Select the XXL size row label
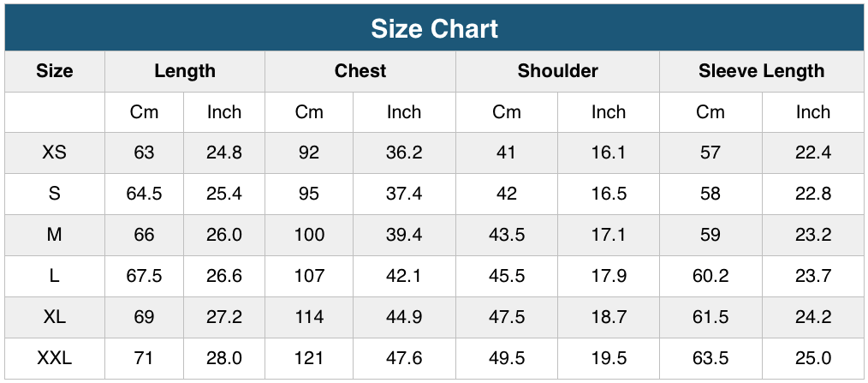 (55, 358)
